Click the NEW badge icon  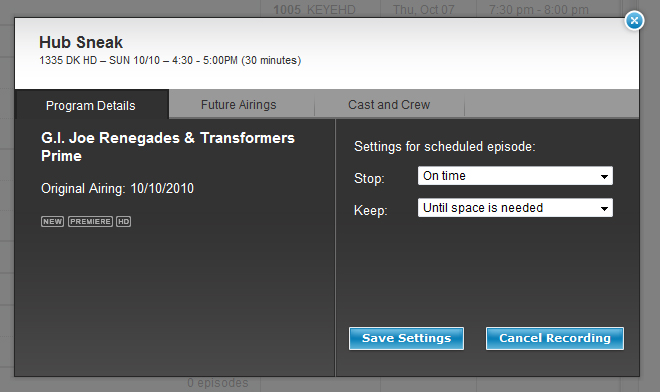[x=52, y=221]
